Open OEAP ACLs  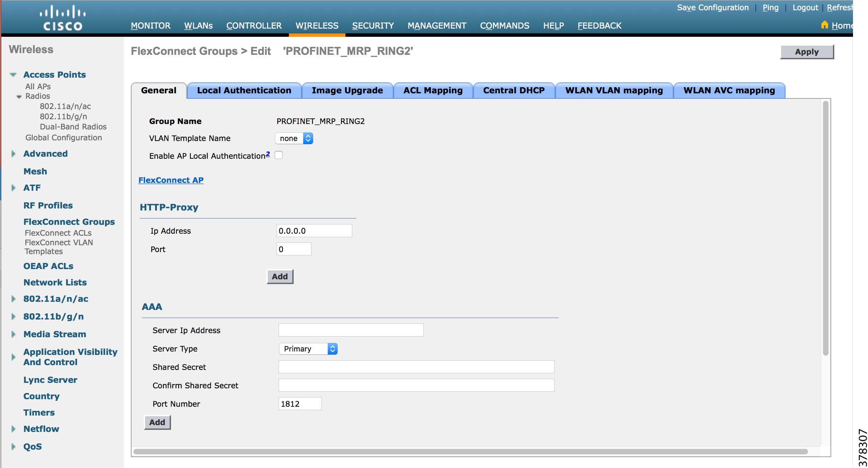[x=48, y=266]
